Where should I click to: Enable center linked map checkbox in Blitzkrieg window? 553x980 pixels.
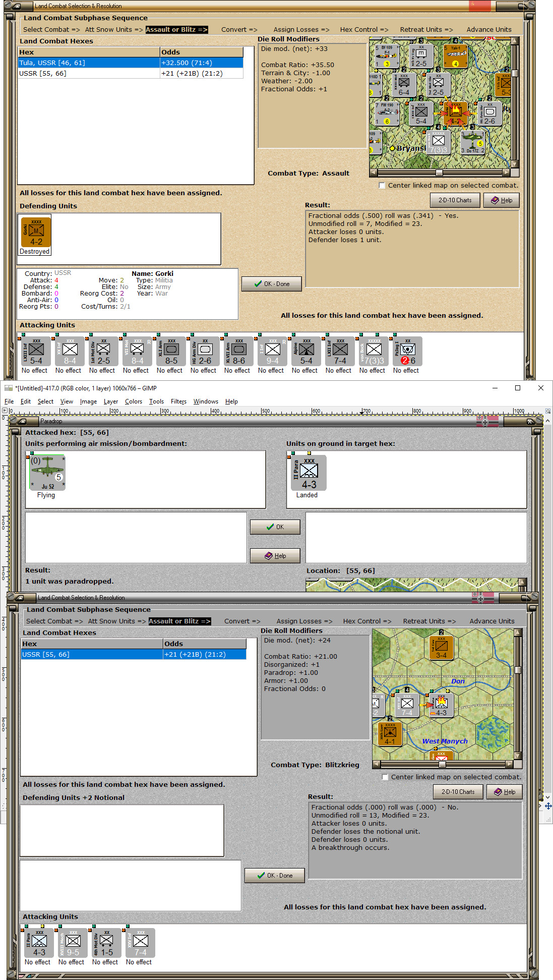click(385, 777)
